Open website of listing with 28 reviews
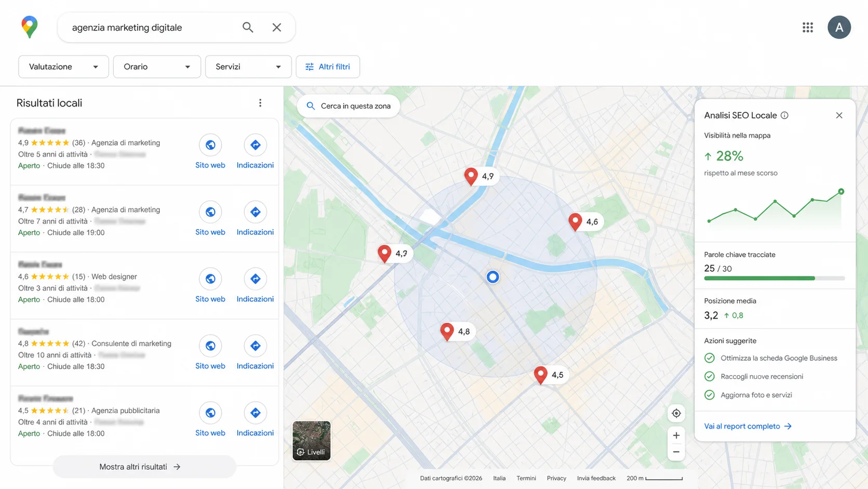Image resolution: width=868 pixels, height=489 pixels. tap(210, 219)
